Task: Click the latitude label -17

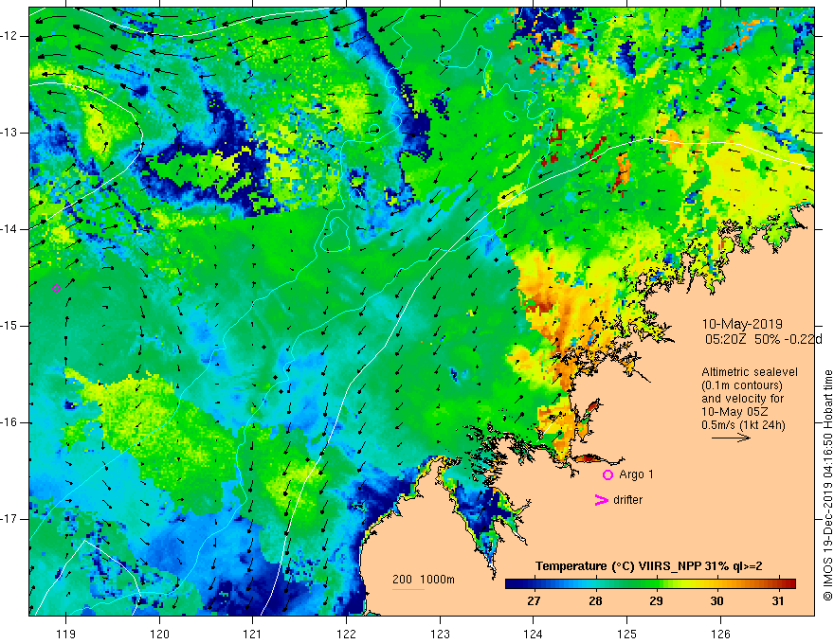Action: (x=9, y=519)
